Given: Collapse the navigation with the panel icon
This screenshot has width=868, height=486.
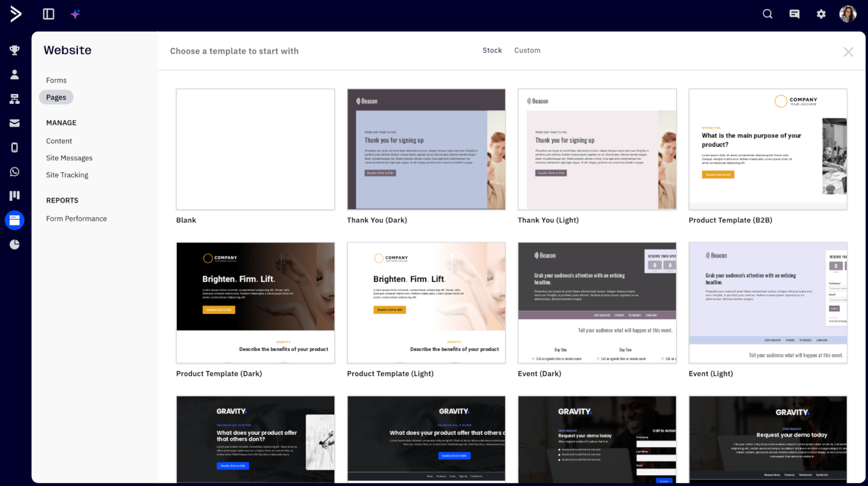Looking at the screenshot, I should (x=48, y=13).
